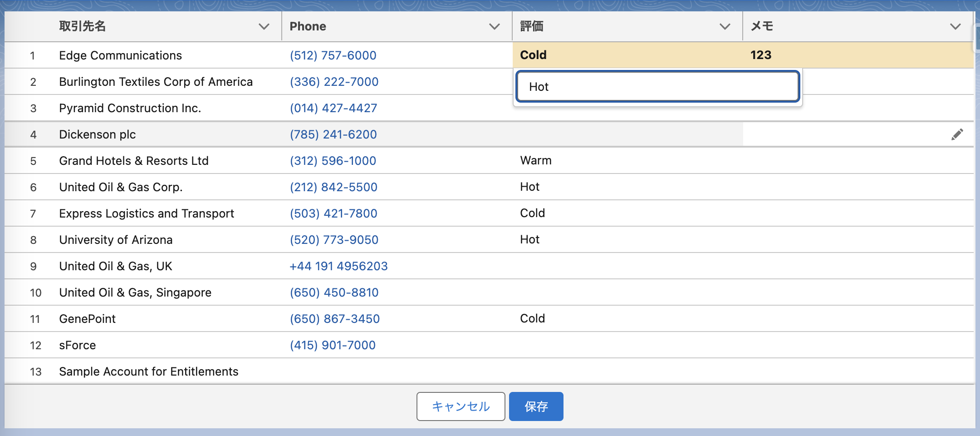
Task: Open phone link (650) 867-3450
Action: click(335, 319)
